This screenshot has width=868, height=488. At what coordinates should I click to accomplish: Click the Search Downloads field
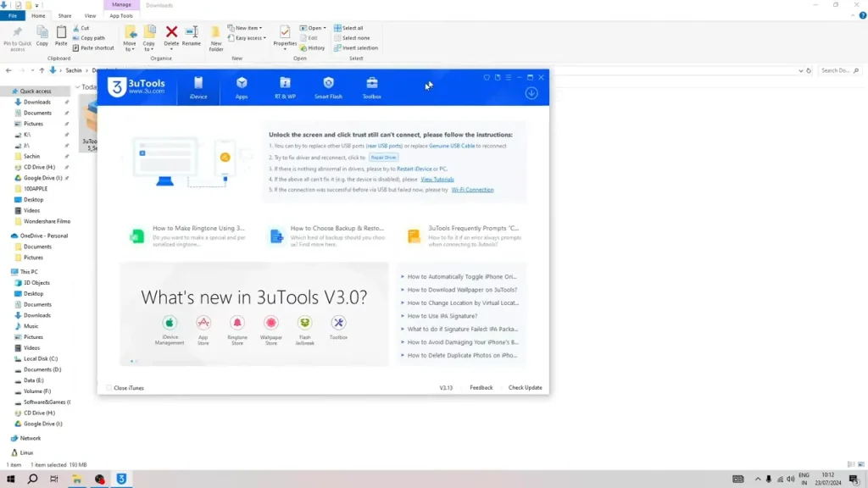[x=838, y=71]
